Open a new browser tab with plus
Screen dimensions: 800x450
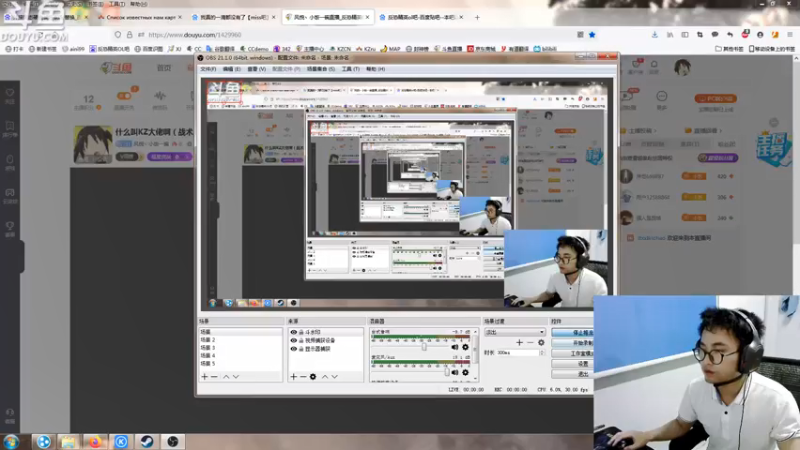pyautogui.click(x=477, y=17)
